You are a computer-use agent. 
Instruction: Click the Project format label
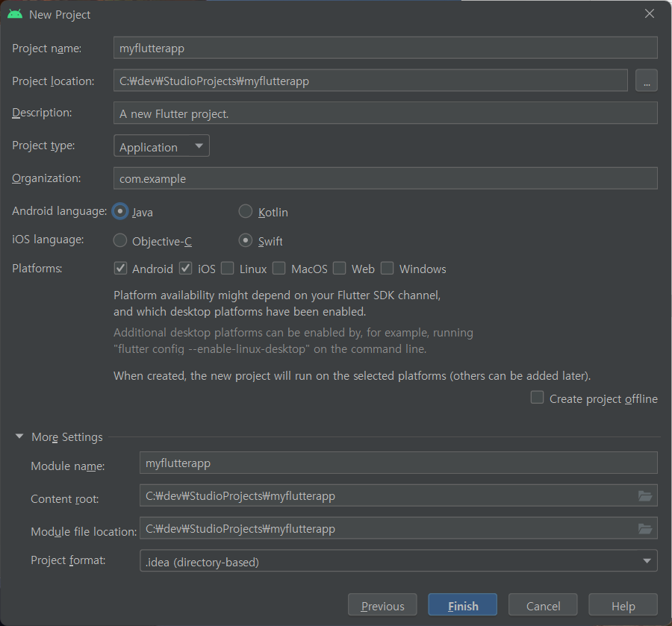[68, 560]
